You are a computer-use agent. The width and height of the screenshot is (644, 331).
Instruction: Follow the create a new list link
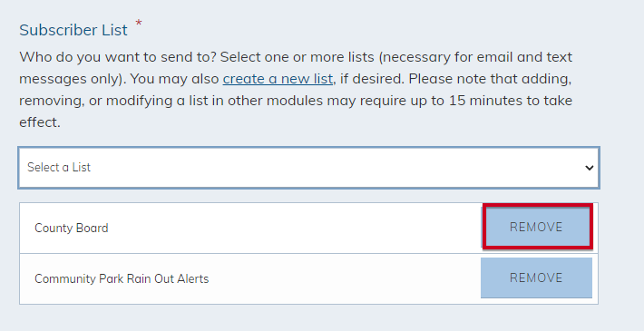pyautogui.click(x=278, y=79)
